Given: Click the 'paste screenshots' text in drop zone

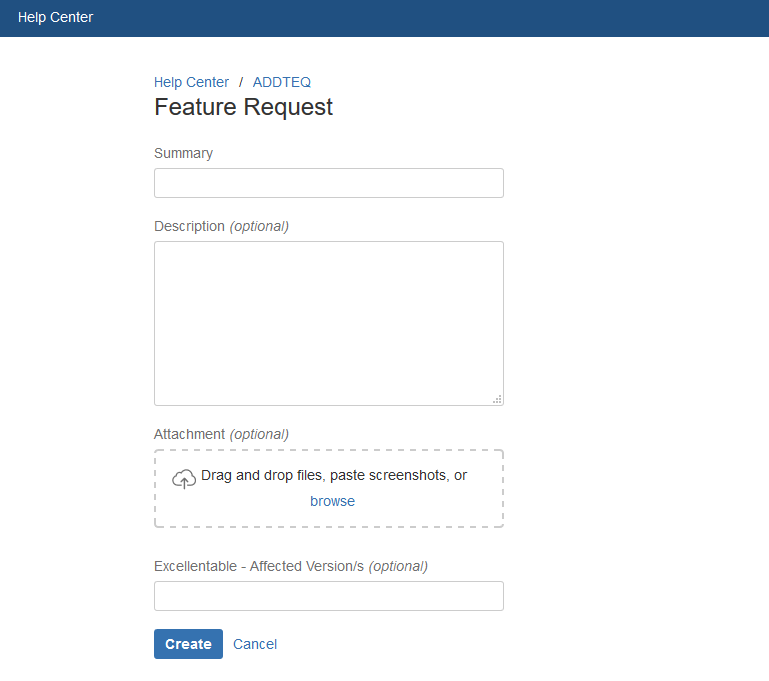Looking at the screenshot, I should (x=387, y=475).
